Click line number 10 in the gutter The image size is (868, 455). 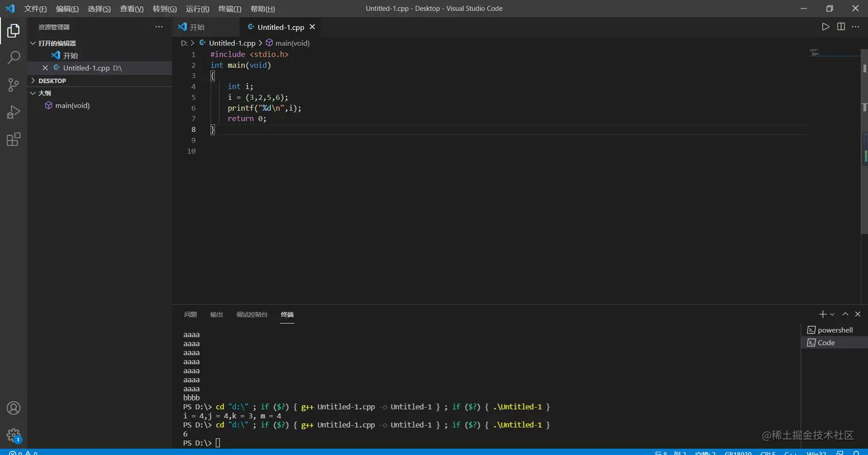(192, 151)
